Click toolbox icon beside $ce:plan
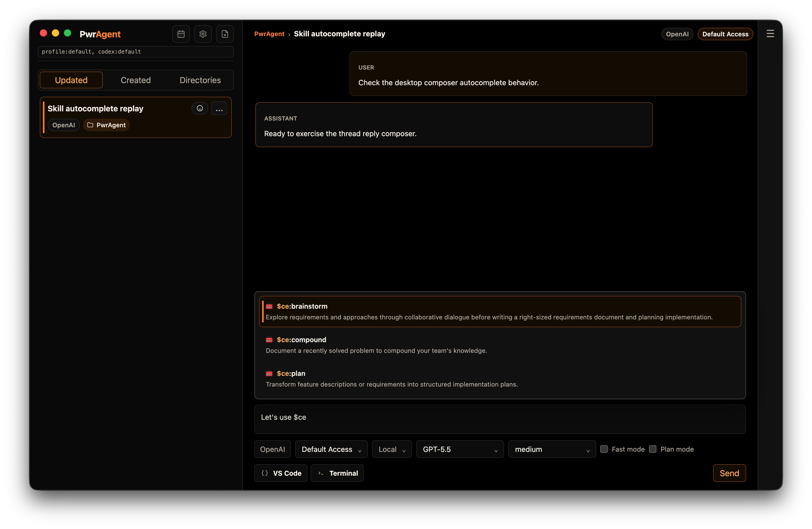The height and width of the screenshot is (529, 812). (269, 373)
